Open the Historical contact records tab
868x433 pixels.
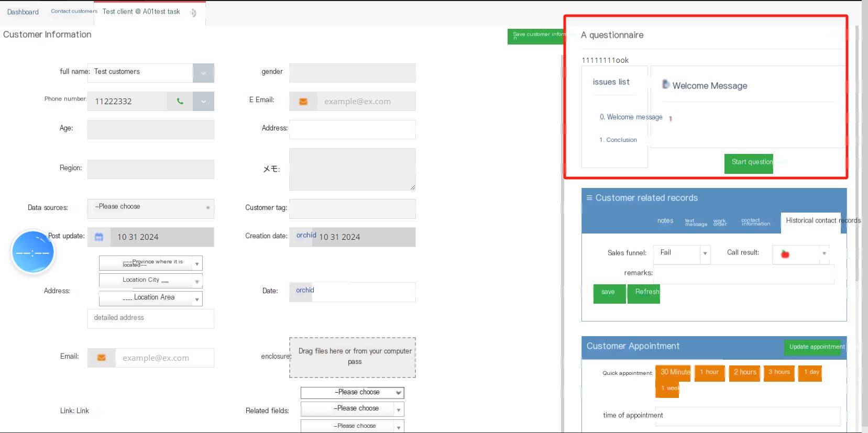(x=811, y=222)
